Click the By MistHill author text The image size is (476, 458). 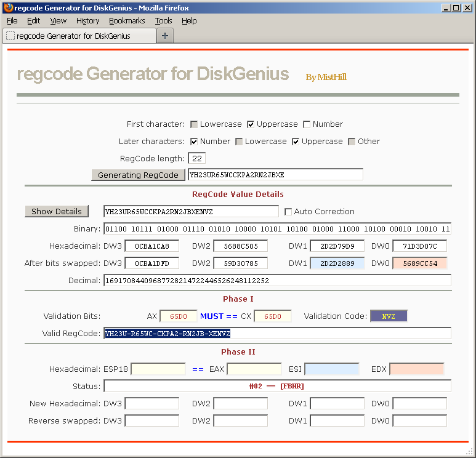(x=326, y=77)
